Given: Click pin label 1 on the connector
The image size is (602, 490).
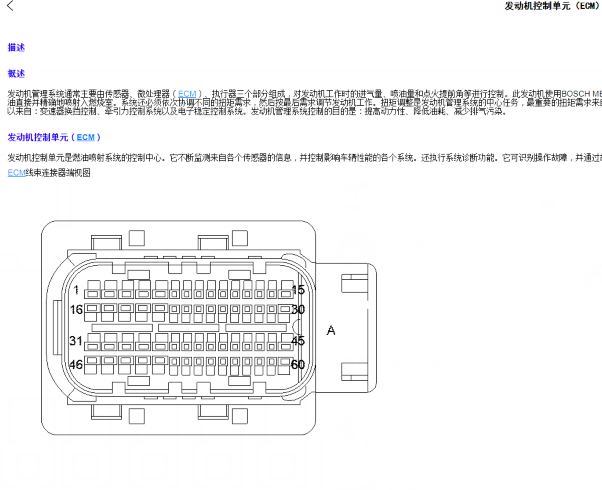Looking at the screenshot, I should pyautogui.click(x=76, y=290).
